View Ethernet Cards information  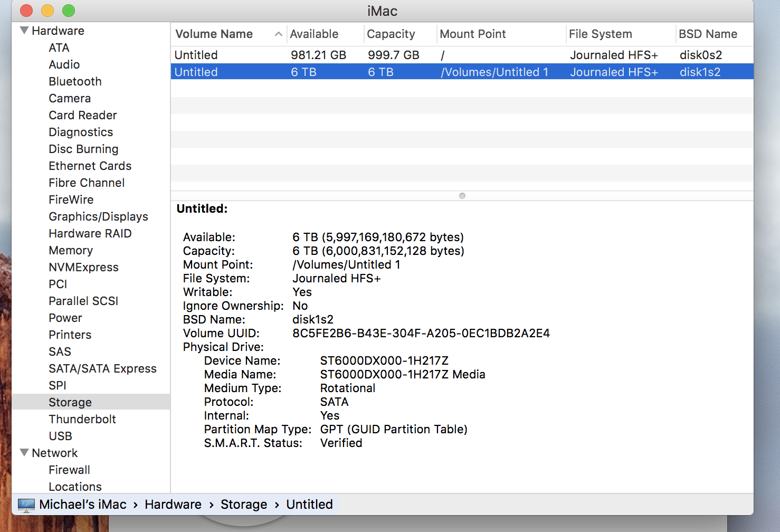(x=90, y=166)
